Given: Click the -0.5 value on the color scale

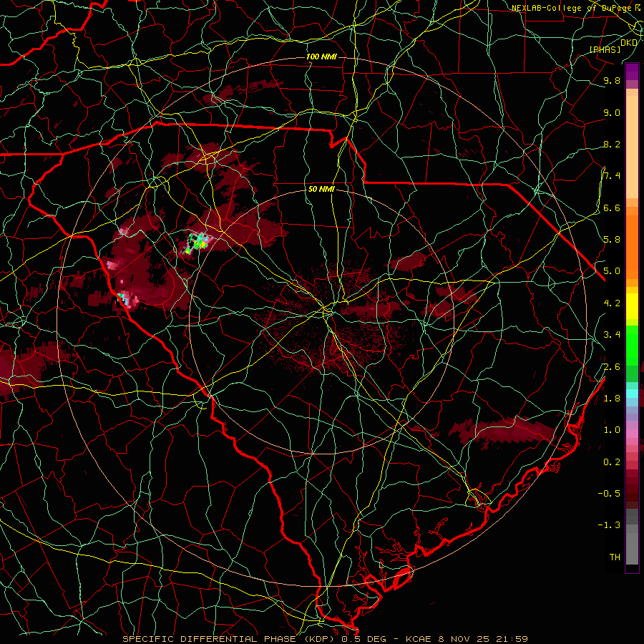Looking at the screenshot, I should click(609, 493).
